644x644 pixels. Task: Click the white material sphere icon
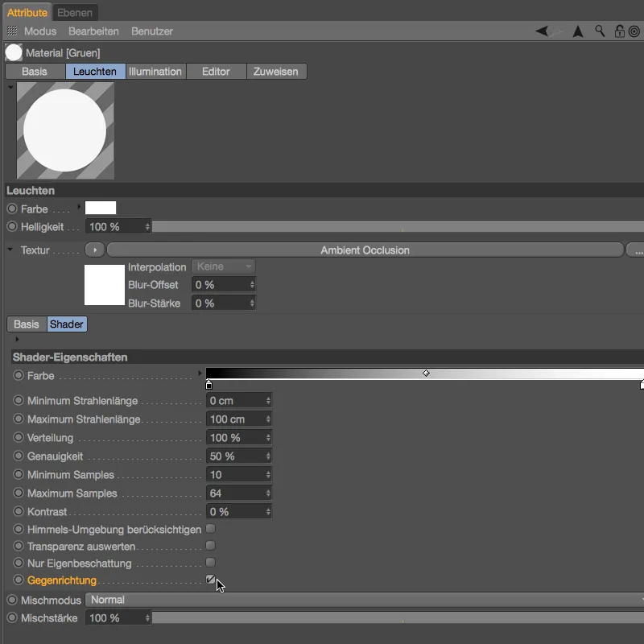click(14, 52)
